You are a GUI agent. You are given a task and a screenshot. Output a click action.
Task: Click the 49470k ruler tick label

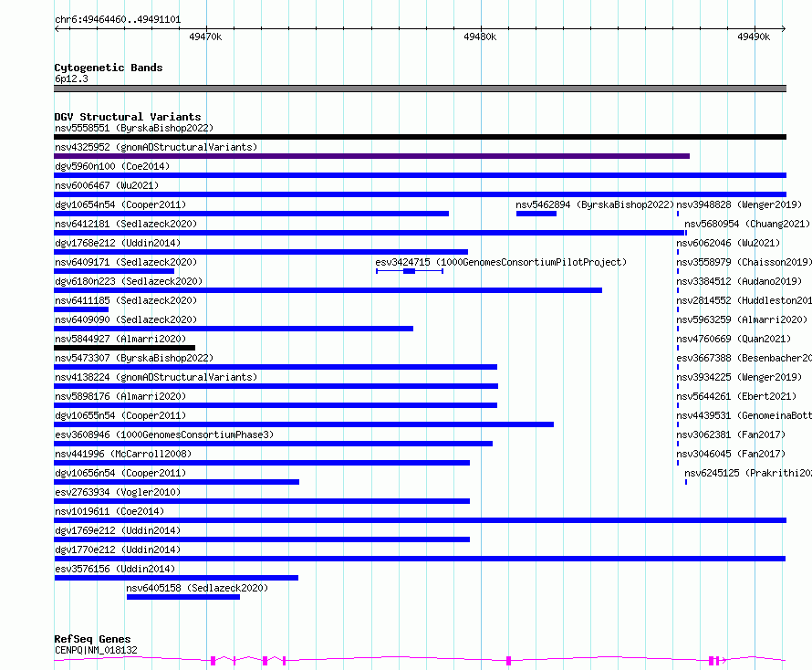[205, 37]
